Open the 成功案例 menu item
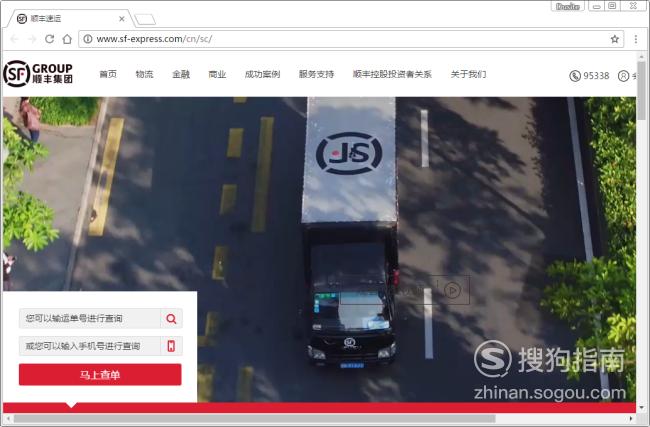 coord(262,74)
